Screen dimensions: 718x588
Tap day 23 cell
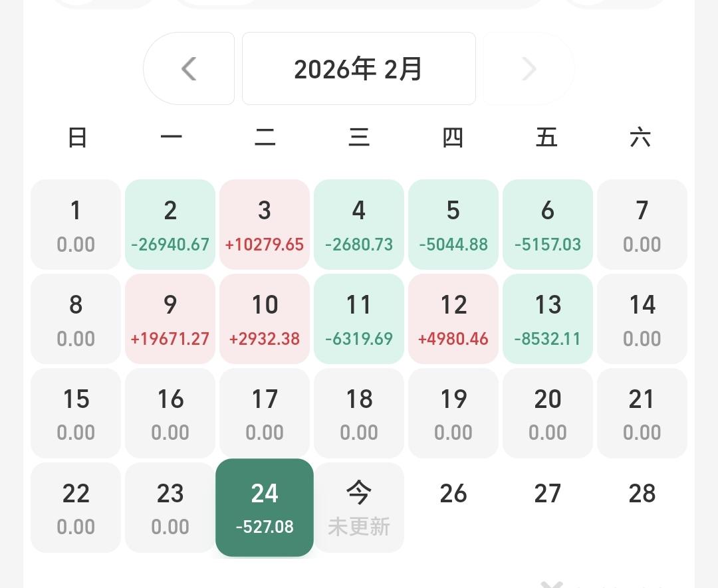point(170,508)
